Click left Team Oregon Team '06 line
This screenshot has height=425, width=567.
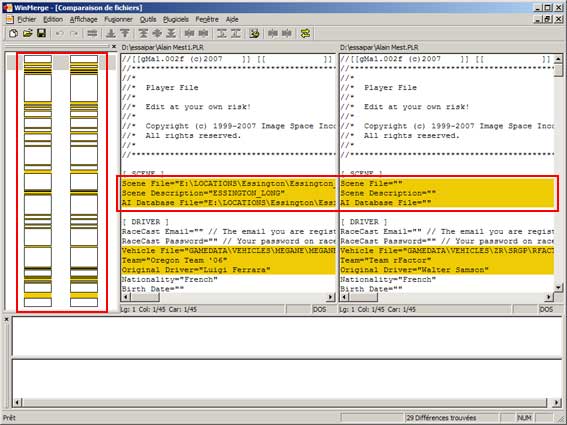click(229, 260)
